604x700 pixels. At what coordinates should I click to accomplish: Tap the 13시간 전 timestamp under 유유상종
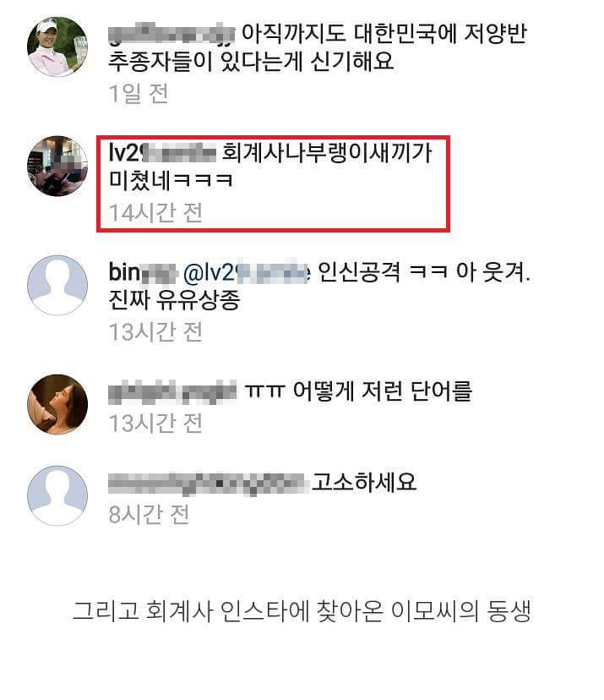coord(155,332)
